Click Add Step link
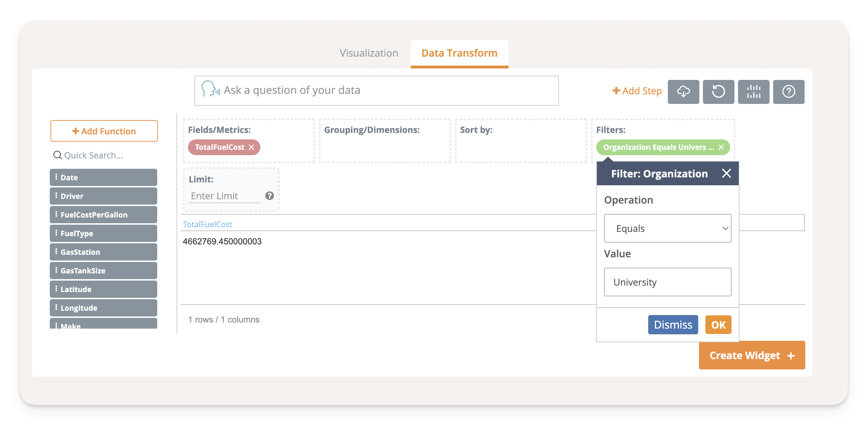This screenshot has width=868, height=425. pos(637,91)
